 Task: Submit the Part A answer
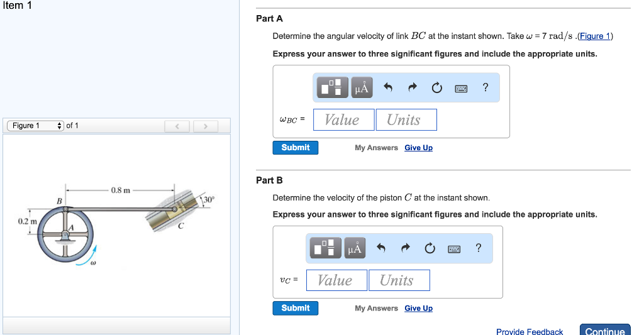296,148
